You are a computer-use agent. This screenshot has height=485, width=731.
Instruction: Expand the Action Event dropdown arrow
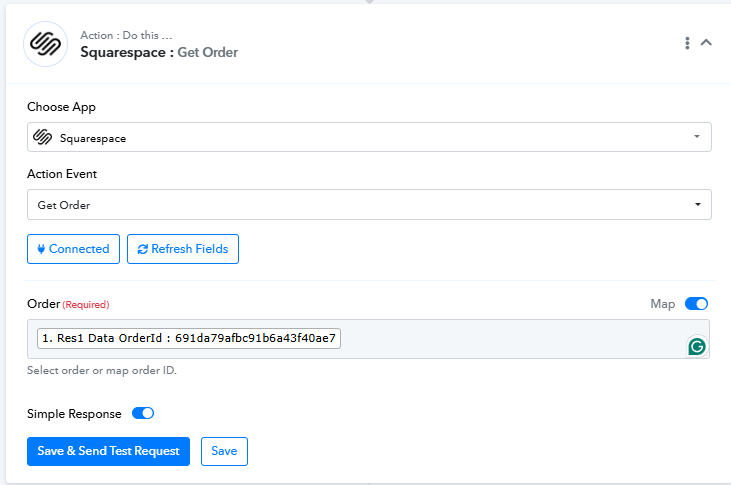click(x=696, y=205)
